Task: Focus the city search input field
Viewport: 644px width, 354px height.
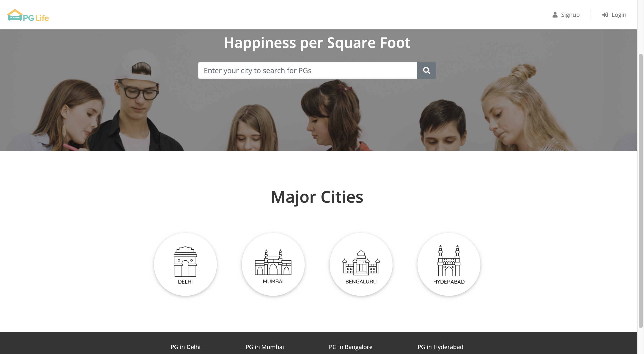Action: [307, 70]
